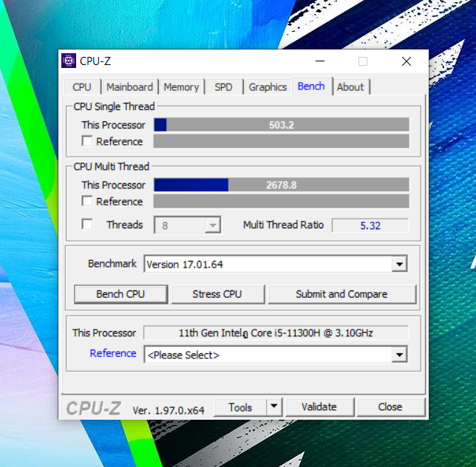Click the 'CPU Single Thread' group label
This screenshot has height=467, width=476.
point(114,106)
